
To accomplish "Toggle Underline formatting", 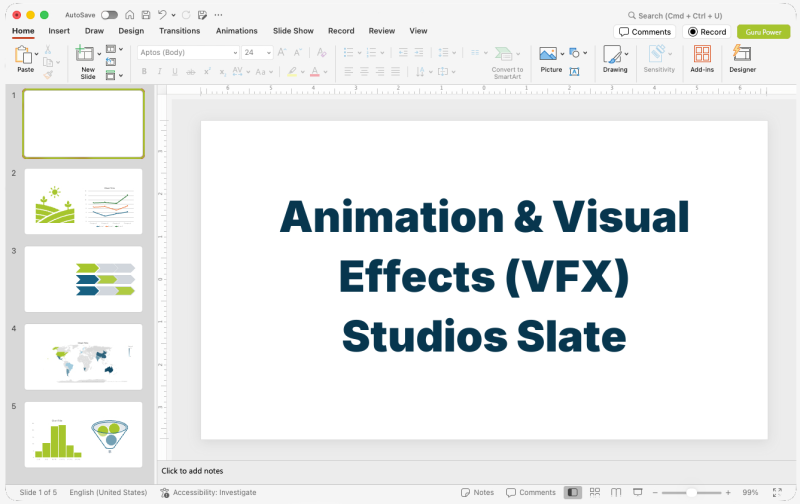I will click(x=175, y=72).
